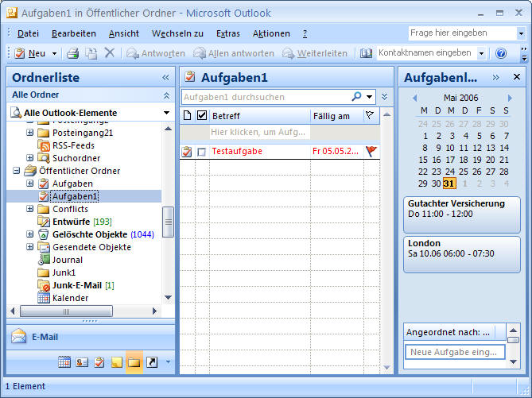Viewport: 532px width, 398px height.
Task: Go to previous month in calendar
Action: tap(414, 98)
